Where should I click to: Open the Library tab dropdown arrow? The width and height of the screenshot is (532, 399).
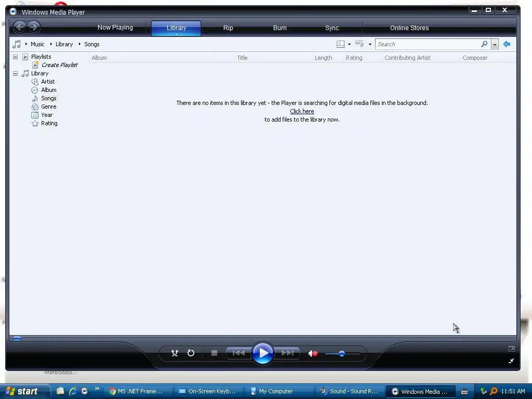pyautogui.click(x=177, y=34)
